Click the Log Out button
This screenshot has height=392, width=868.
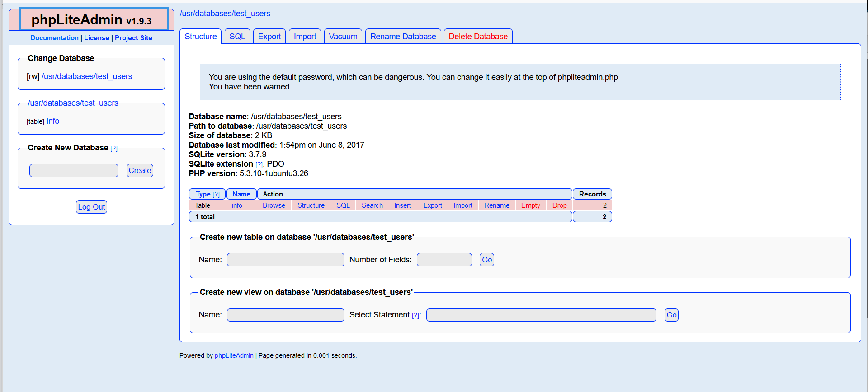[x=91, y=207]
